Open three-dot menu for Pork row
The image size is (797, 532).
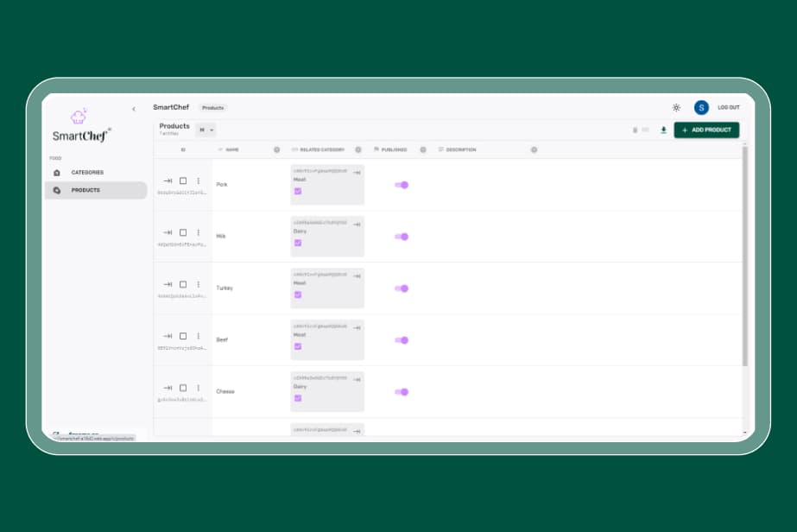(x=199, y=181)
